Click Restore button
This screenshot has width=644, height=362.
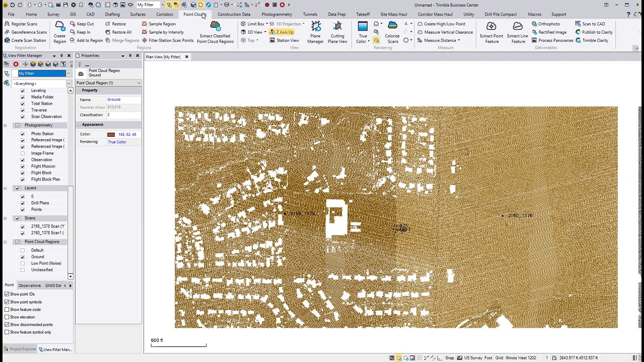115,24
